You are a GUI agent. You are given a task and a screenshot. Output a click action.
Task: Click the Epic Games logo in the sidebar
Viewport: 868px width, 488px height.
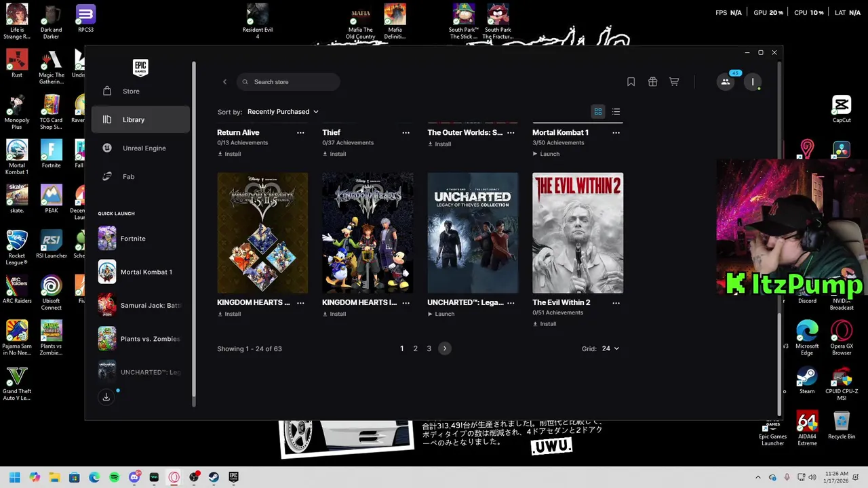(x=140, y=67)
